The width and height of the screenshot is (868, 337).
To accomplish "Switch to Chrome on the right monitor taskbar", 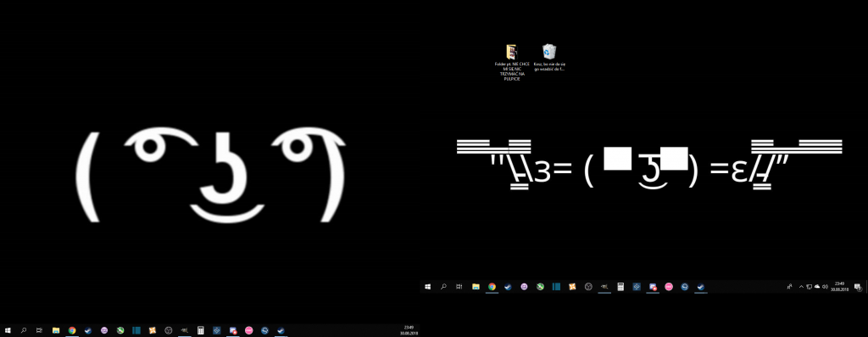I will click(x=492, y=287).
